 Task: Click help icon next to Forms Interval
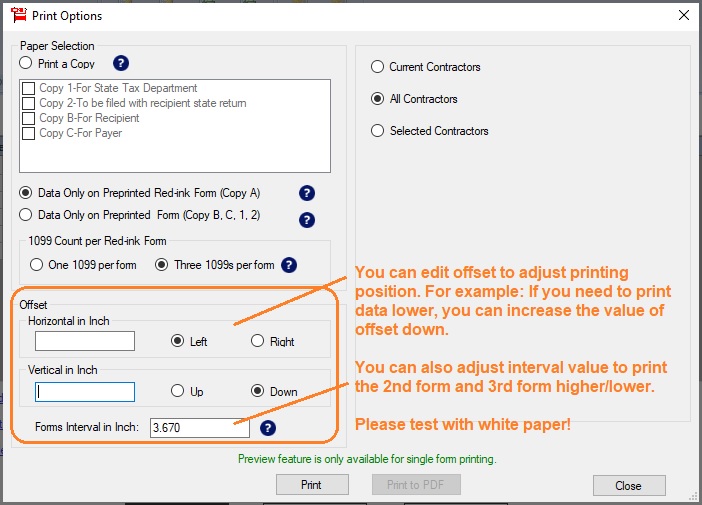tap(267, 428)
